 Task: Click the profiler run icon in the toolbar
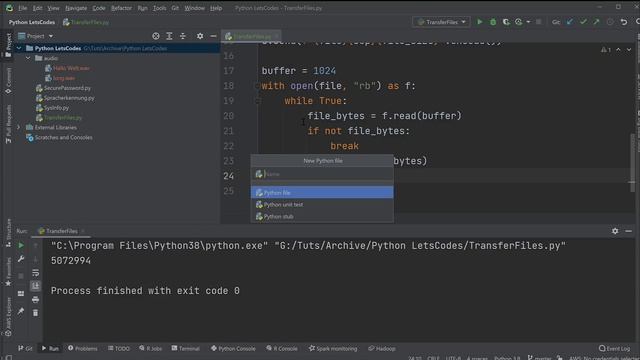(518, 22)
